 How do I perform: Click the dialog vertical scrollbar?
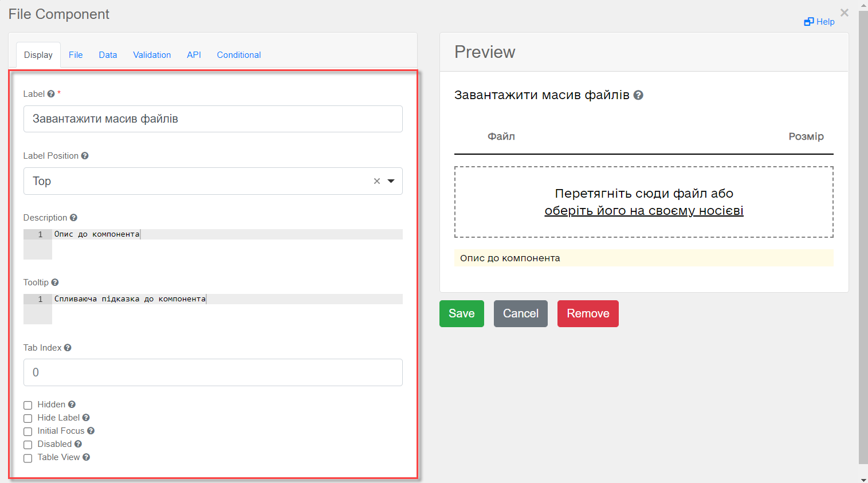tap(863, 237)
